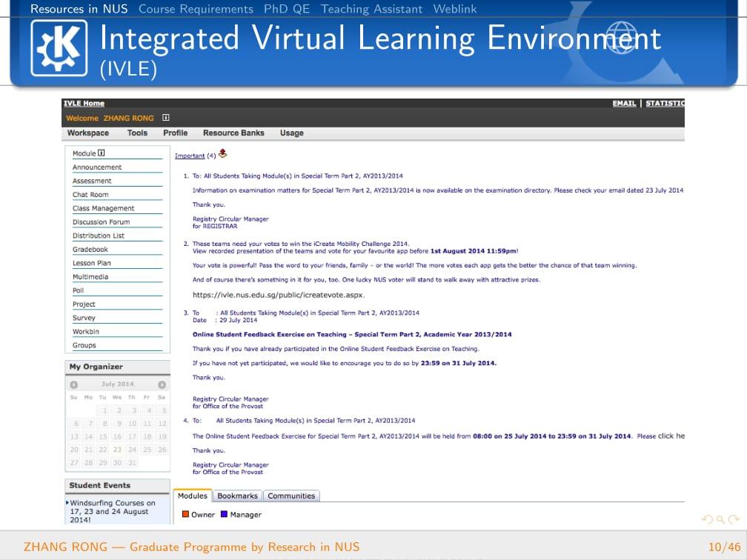747x560 pixels.
Task: Open the icreatevote.aspx URL
Action: tap(279, 295)
